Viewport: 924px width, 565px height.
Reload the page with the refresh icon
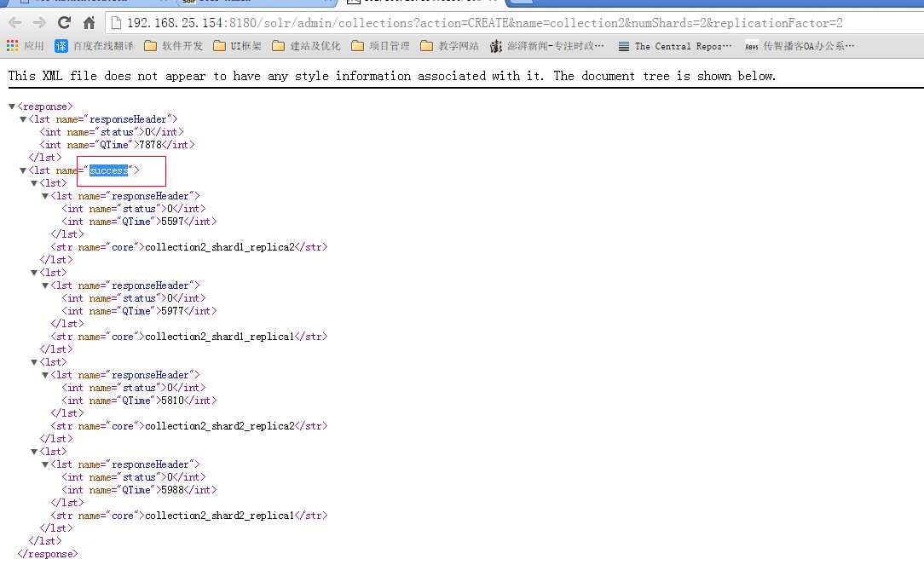[64, 23]
